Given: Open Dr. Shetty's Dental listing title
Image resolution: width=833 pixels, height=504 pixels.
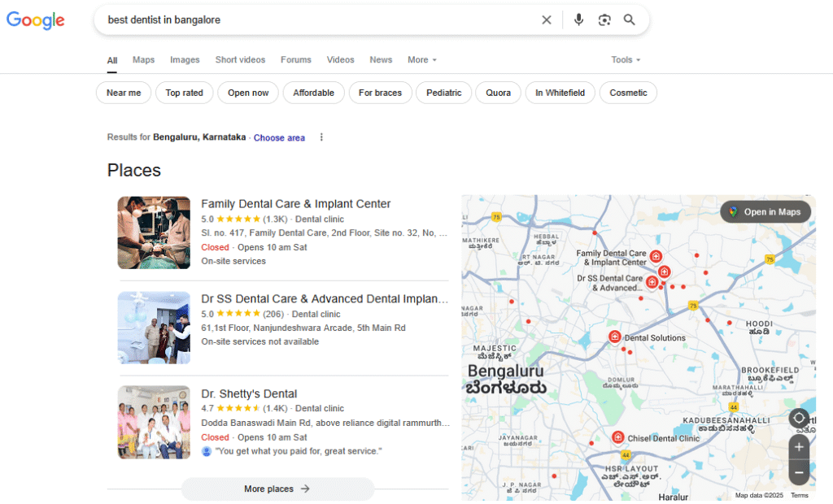Looking at the screenshot, I should [249, 393].
